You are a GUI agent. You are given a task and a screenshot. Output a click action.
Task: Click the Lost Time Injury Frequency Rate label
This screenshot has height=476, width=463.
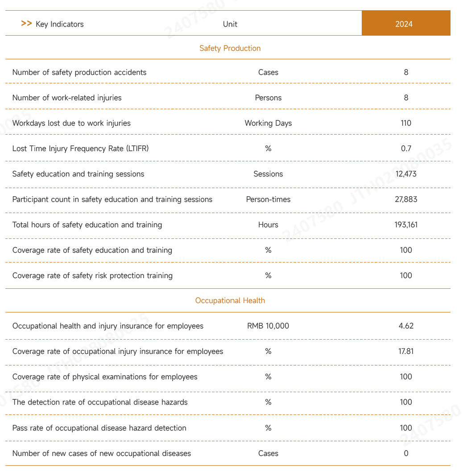(x=80, y=148)
